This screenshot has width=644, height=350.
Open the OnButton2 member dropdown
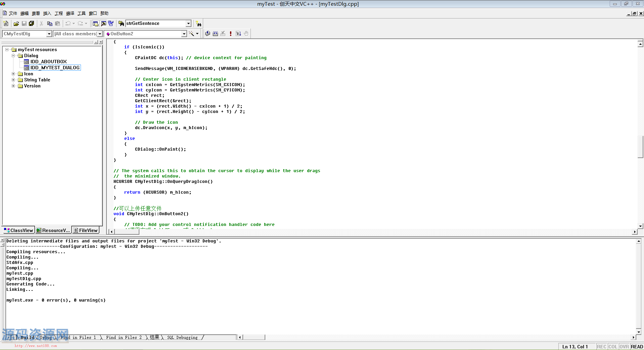tap(184, 34)
